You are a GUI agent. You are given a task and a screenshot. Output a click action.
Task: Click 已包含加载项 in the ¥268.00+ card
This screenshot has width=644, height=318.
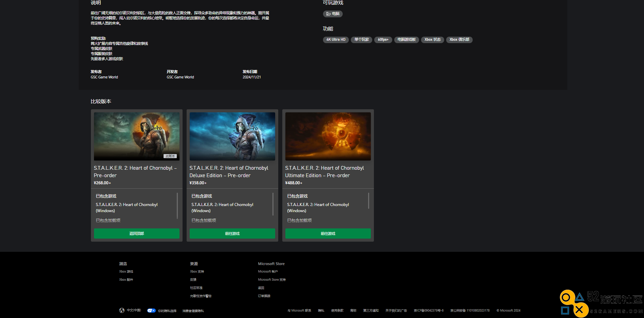[108, 221]
